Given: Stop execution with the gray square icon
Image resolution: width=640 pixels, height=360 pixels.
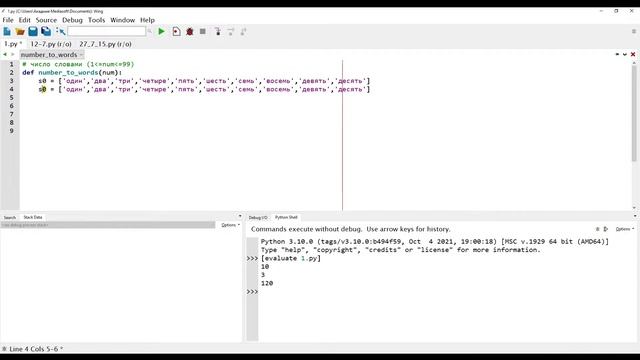Looking at the screenshot, I should (203, 31).
